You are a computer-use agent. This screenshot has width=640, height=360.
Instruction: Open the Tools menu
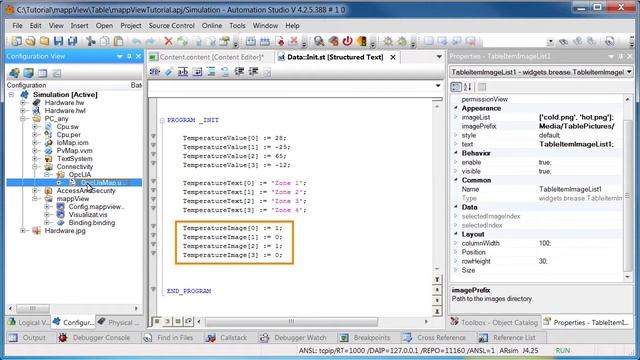[237, 25]
